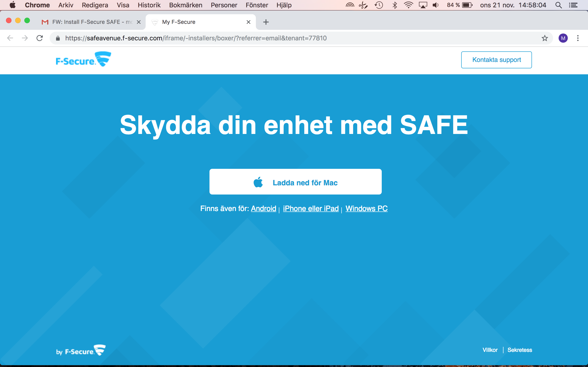Open the Bokmärken menu
The width and height of the screenshot is (588, 367).
pyautogui.click(x=186, y=5)
